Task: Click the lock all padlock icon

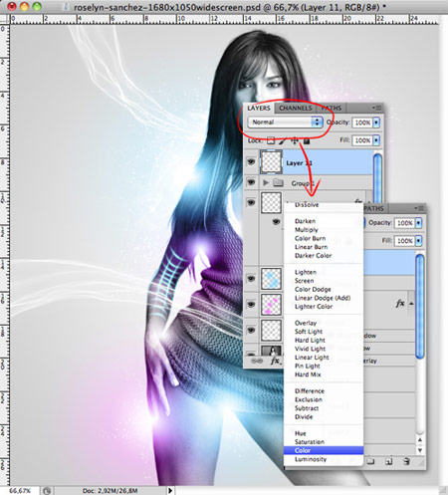Action: point(307,140)
